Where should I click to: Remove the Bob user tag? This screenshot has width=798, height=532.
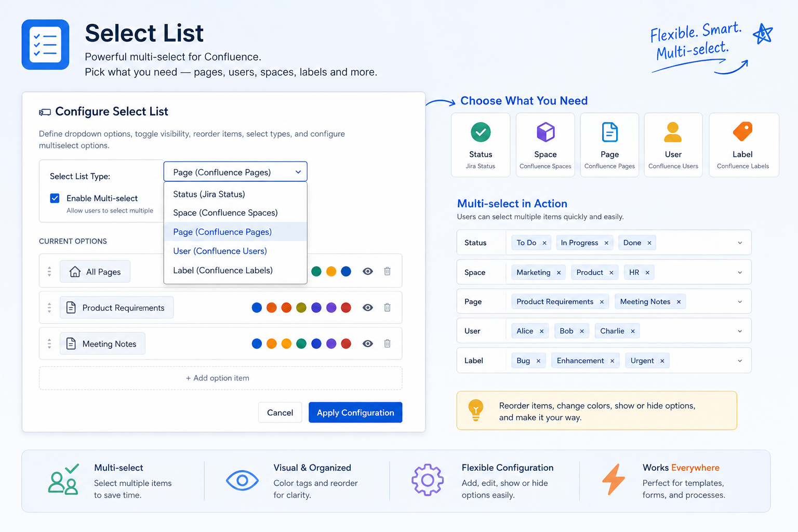582,331
